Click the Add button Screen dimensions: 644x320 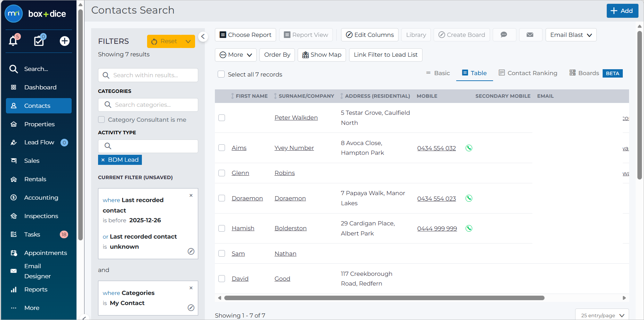tap(622, 11)
